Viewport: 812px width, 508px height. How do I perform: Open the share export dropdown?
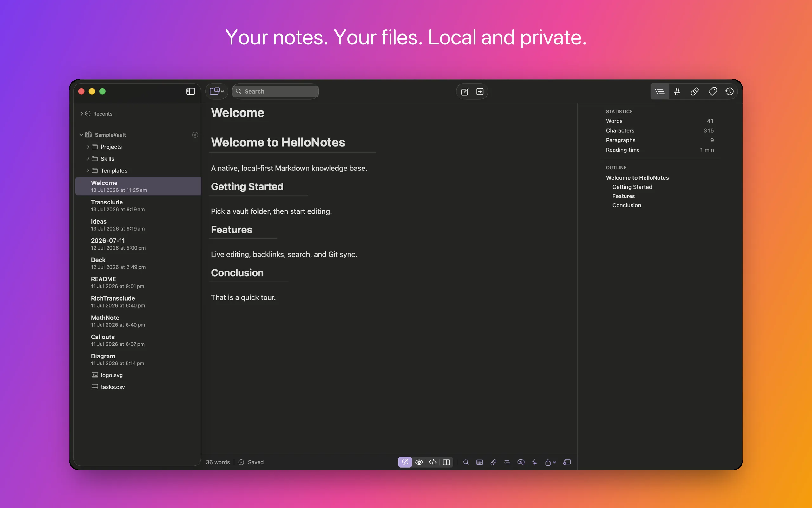tap(550, 462)
